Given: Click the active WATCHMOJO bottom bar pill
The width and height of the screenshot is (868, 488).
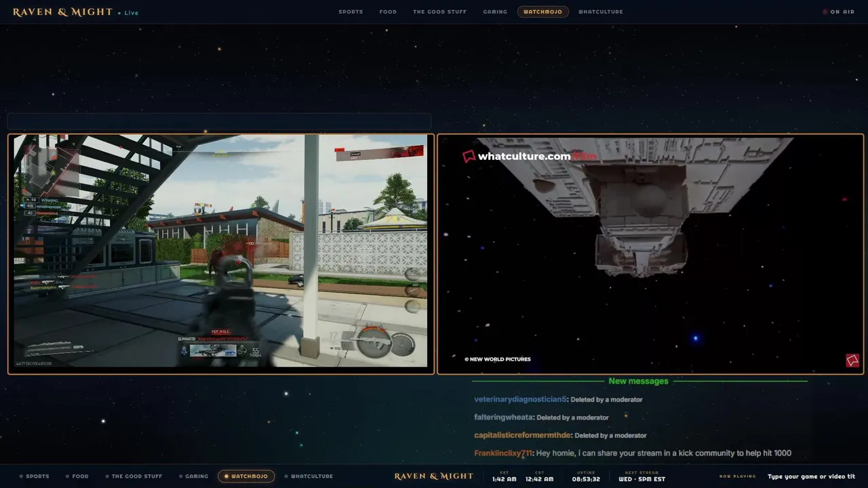Looking at the screenshot, I should pyautogui.click(x=246, y=476).
